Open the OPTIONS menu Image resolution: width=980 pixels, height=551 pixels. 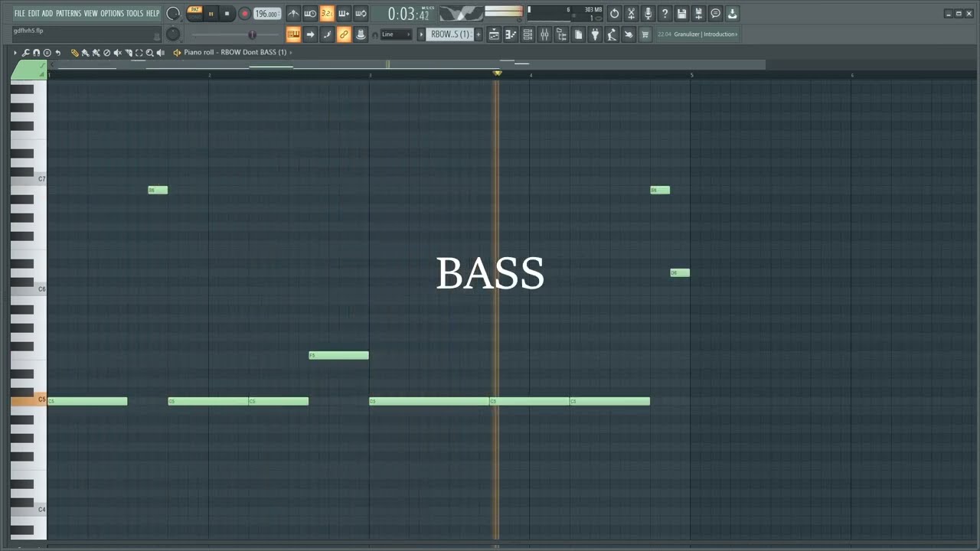click(112, 14)
